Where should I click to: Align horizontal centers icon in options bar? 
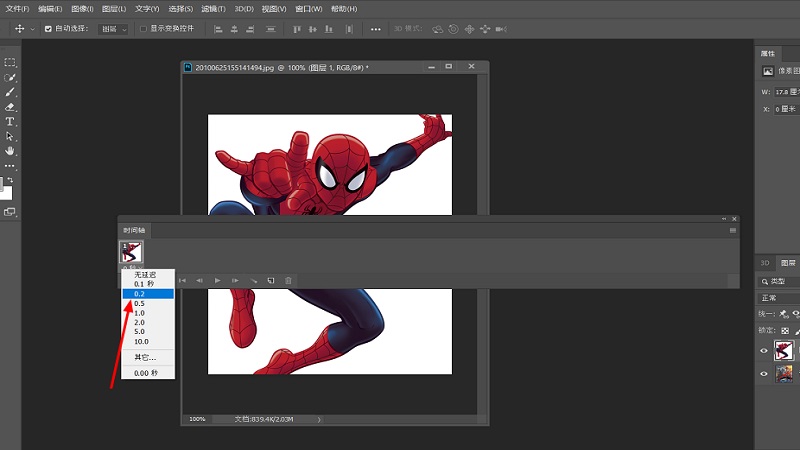tap(234, 29)
